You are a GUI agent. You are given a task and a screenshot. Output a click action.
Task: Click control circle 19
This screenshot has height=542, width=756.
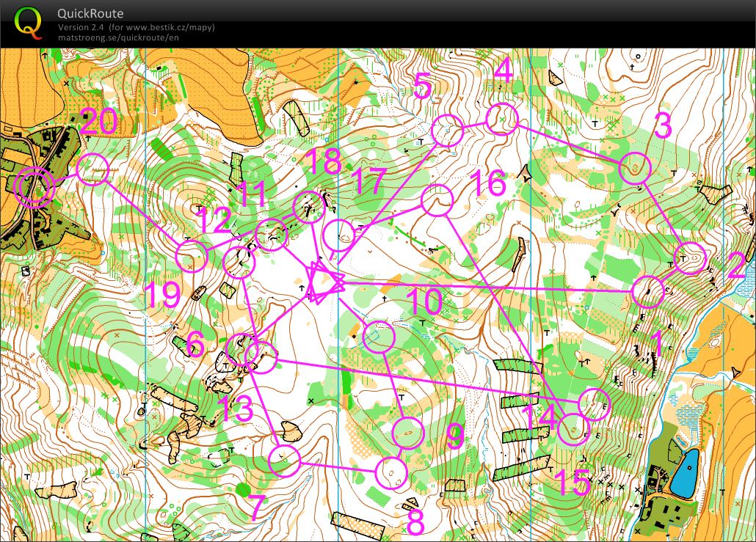pyautogui.click(x=192, y=257)
